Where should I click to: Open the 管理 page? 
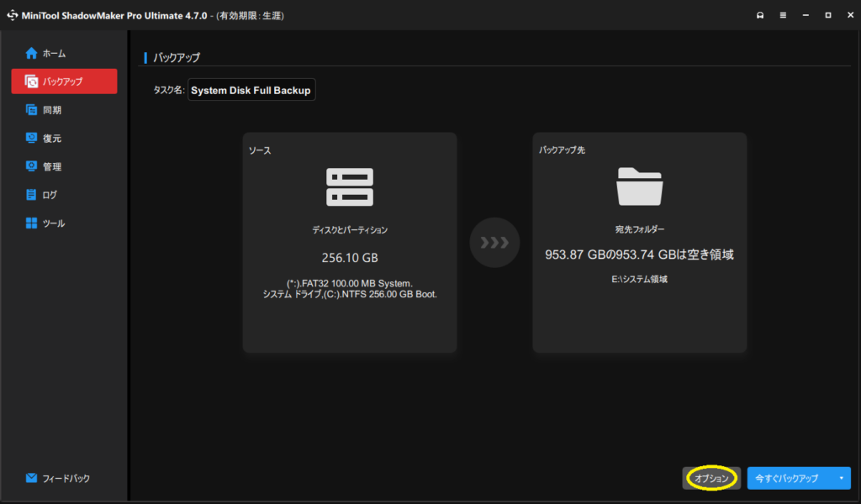64,166
